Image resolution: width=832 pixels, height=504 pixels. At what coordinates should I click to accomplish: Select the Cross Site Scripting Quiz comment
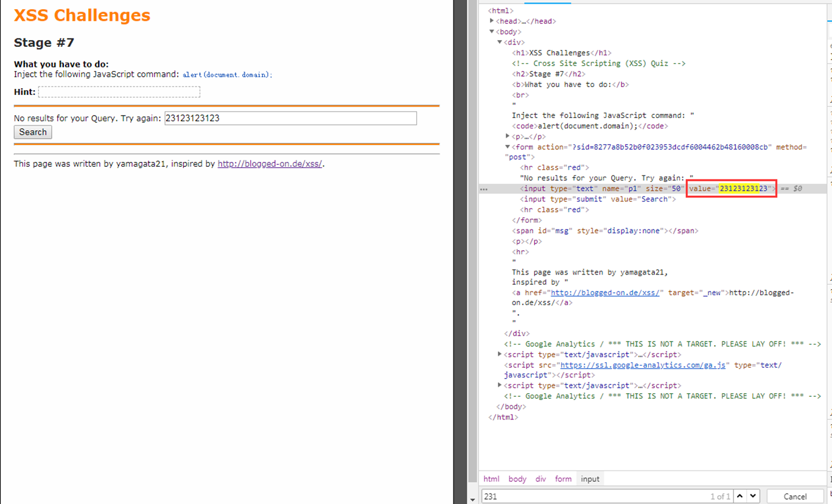[598, 63]
